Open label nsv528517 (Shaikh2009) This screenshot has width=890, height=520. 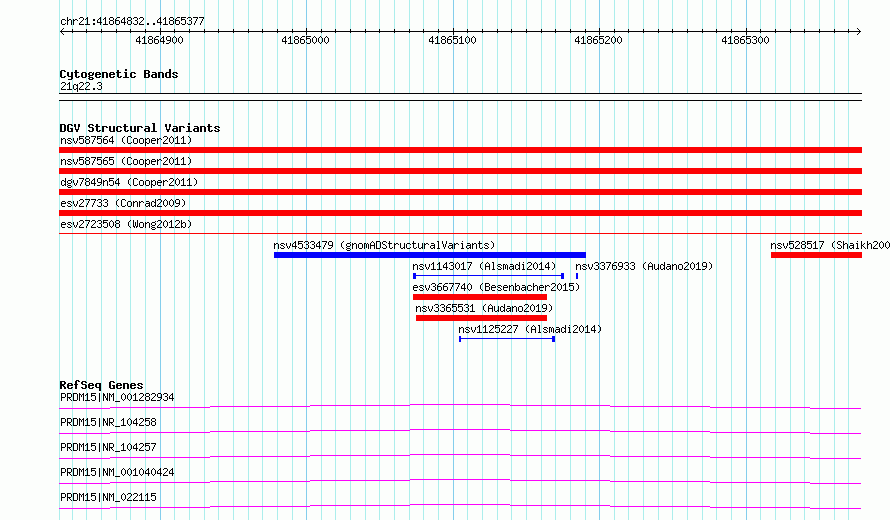click(x=830, y=245)
